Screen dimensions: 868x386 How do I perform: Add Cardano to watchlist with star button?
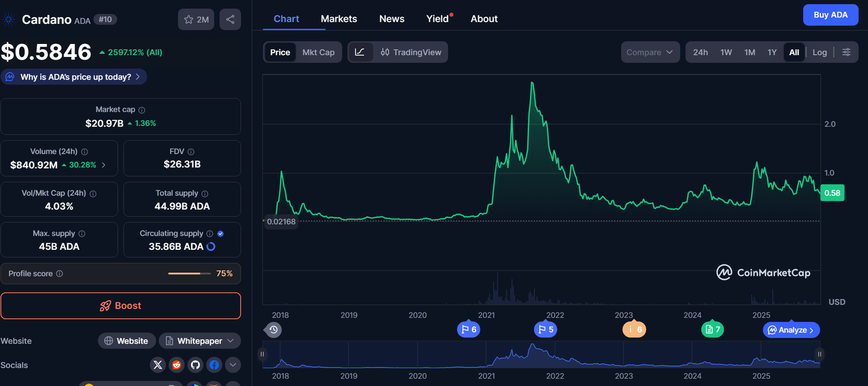click(196, 20)
